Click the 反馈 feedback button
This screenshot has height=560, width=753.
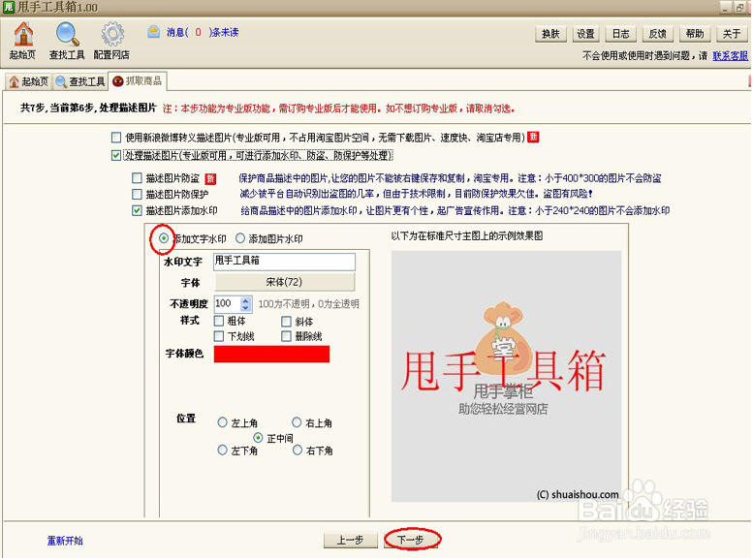click(x=657, y=34)
